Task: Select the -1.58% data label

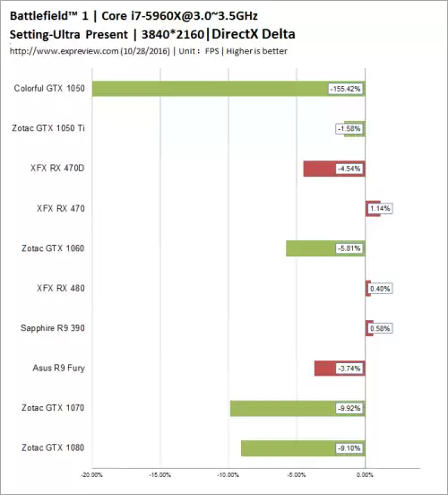Action: [x=349, y=129]
